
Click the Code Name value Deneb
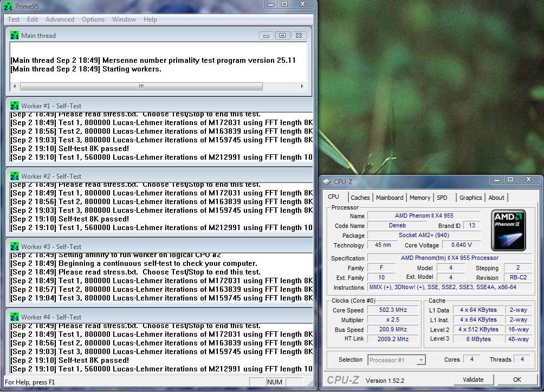[x=397, y=225]
